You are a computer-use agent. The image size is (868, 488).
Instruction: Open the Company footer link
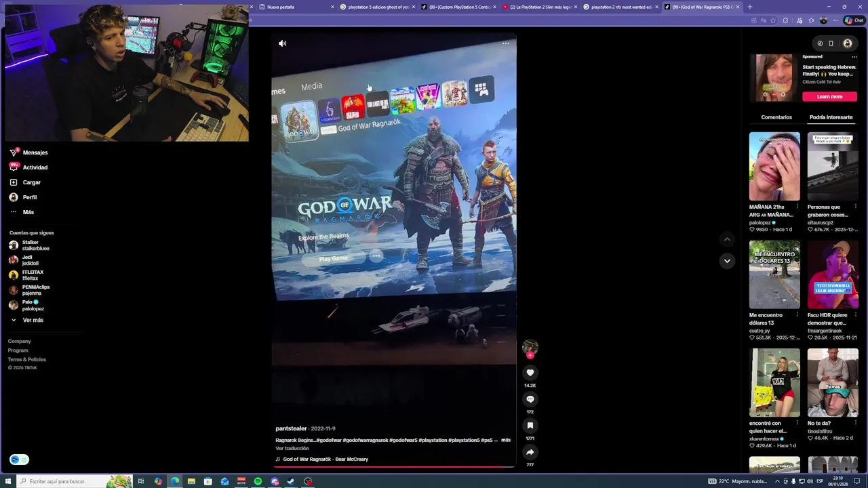[x=19, y=342]
